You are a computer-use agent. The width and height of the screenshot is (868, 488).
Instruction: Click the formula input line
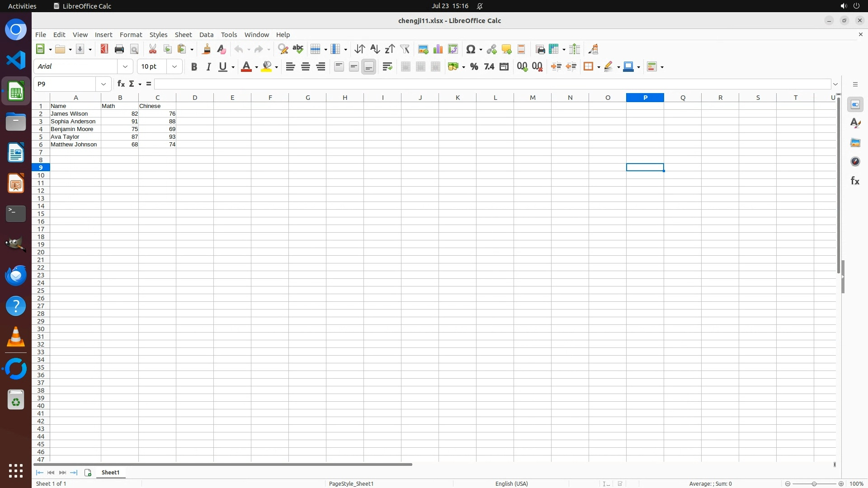point(492,84)
